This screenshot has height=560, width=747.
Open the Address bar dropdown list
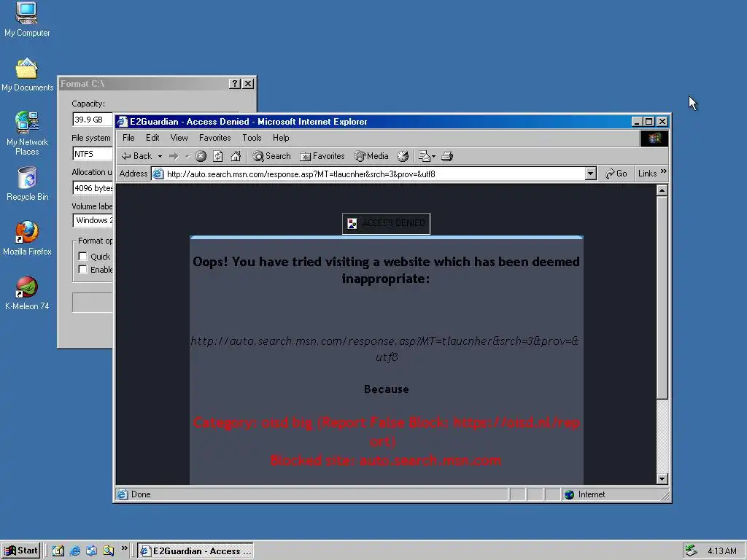(591, 174)
